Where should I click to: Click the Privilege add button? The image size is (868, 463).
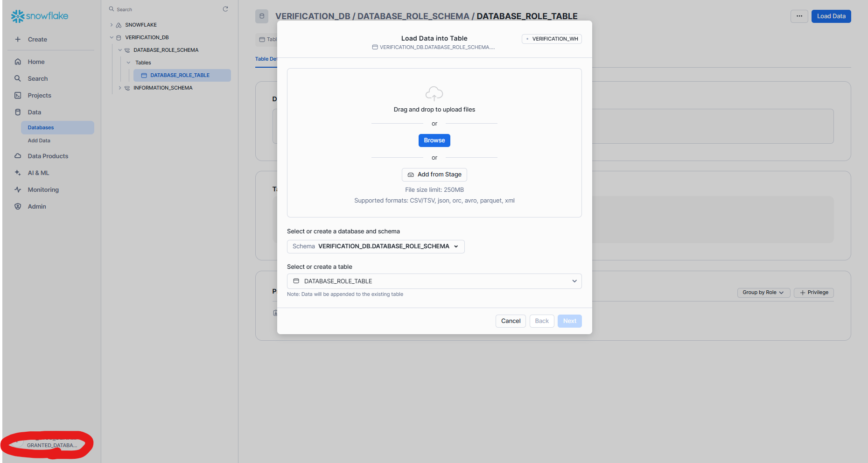(814, 293)
